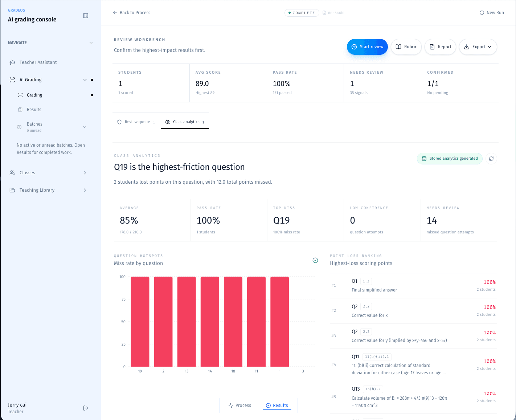Screen dimensions: 516x420
Task: Click the AVG SCORE 89.0 card
Action: [x=228, y=83]
